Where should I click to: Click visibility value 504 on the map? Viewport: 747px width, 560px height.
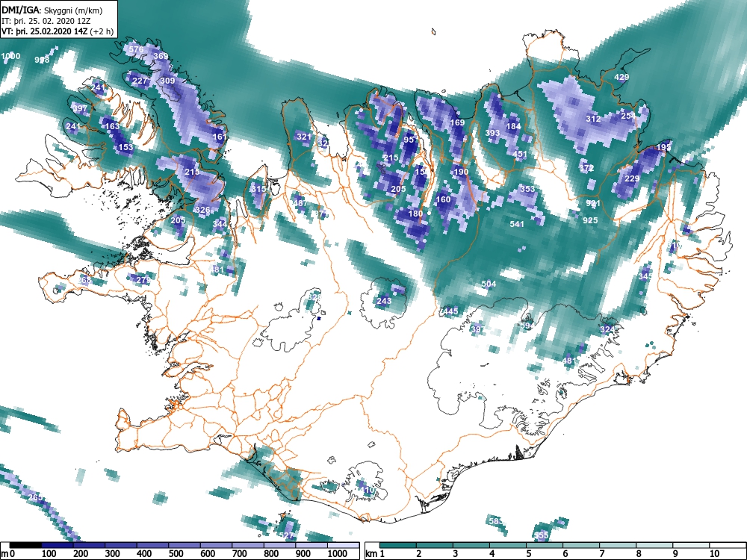(489, 284)
